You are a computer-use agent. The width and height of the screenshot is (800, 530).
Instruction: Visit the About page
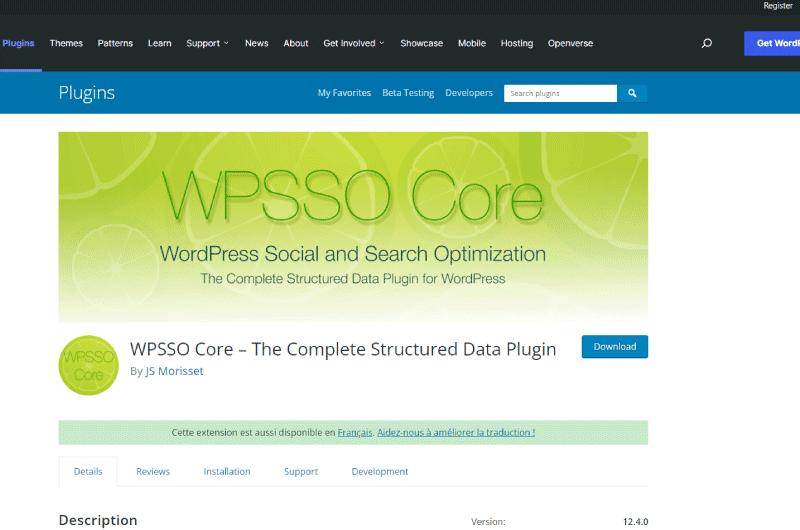(x=296, y=43)
